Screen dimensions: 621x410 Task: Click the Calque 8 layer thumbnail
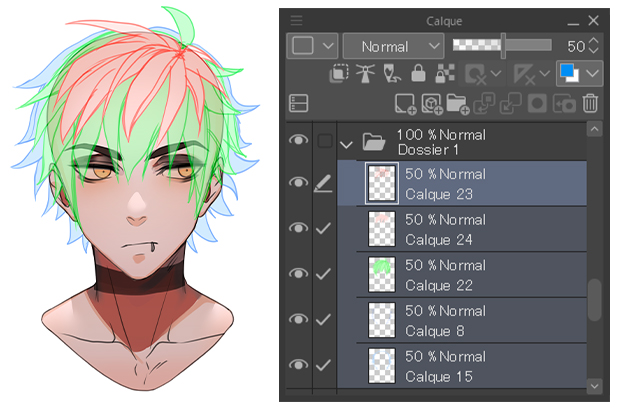tap(382, 320)
